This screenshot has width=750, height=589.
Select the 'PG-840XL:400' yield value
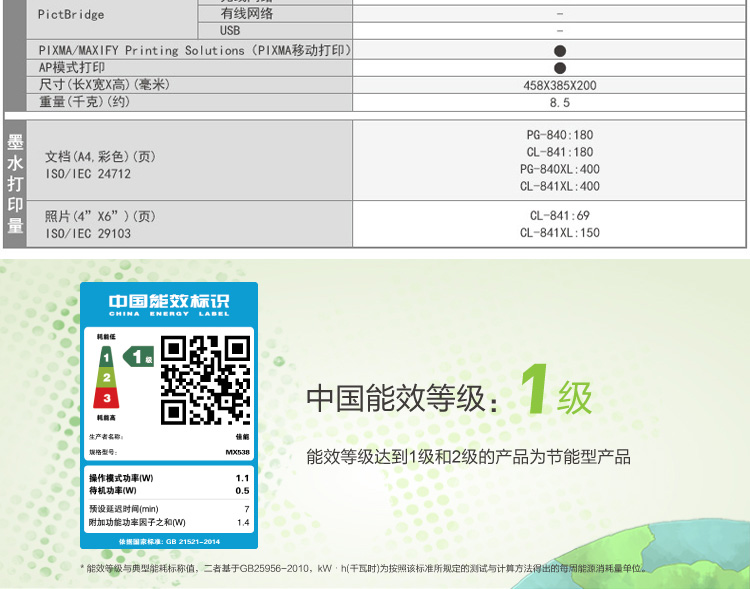click(560, 169)
